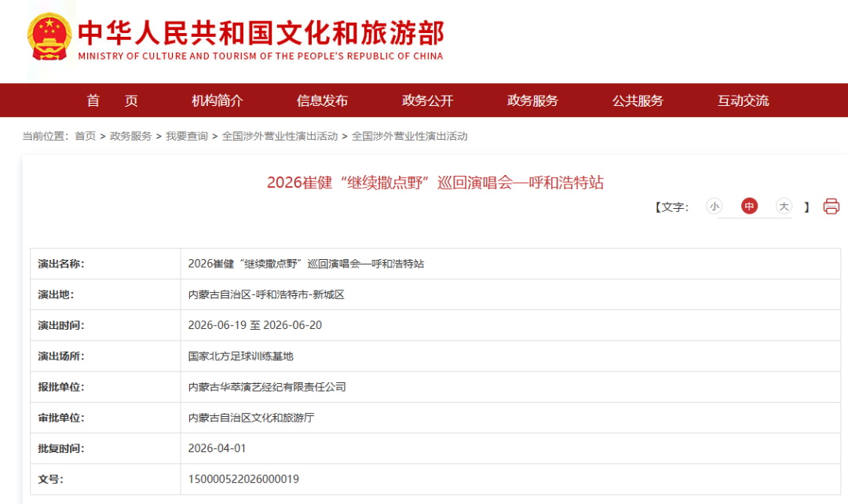The width and height of the screenshot is (848, 504).
Task: Click the last 全国涉外营业性演出活动 breadcrumb
Action: [x=409, y=136]
